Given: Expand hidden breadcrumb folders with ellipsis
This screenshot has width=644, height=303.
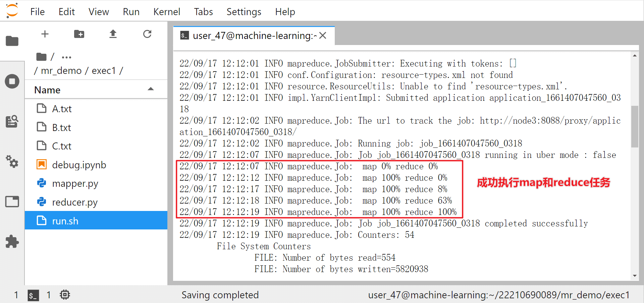Looking at the screenshot, I should [x=66, y=57].
